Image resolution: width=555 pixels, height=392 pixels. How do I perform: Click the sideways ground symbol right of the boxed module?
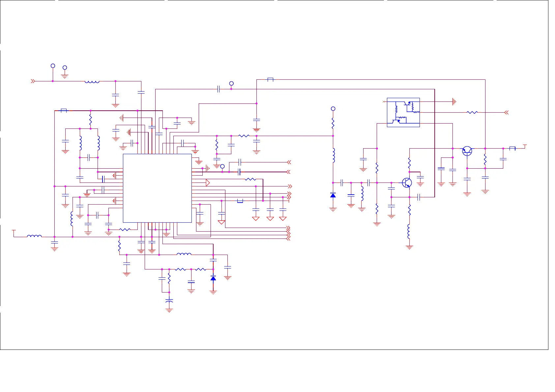tap(454, 102)
